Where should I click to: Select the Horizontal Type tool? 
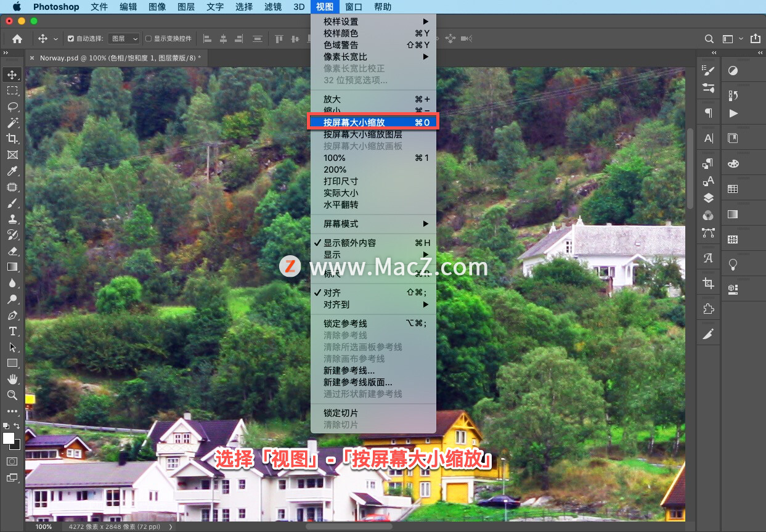coord(12,331)
